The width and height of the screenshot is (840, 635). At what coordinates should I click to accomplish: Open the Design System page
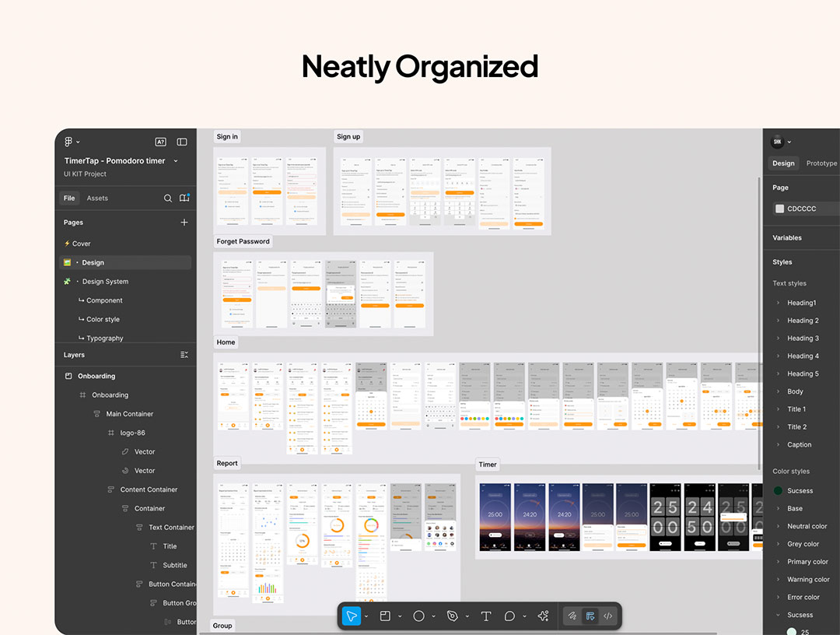105,282
